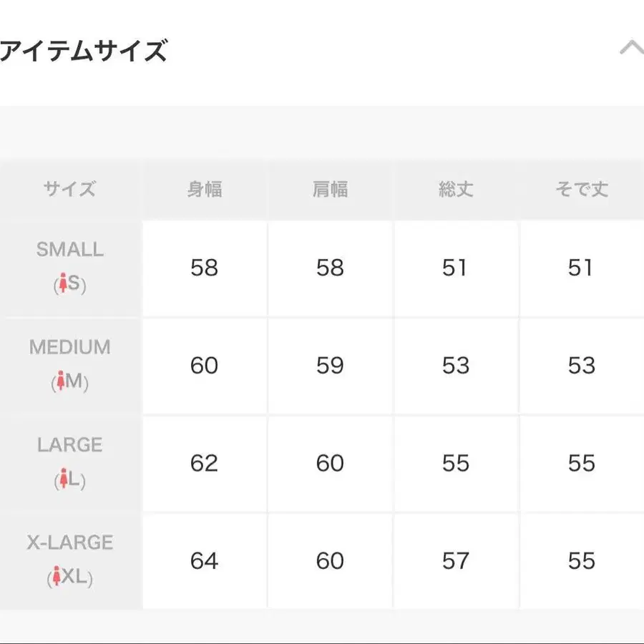Click the red person icon beside L
Image resolution: width=644 pixels, height=644 pixels.
tap(63, 480)
